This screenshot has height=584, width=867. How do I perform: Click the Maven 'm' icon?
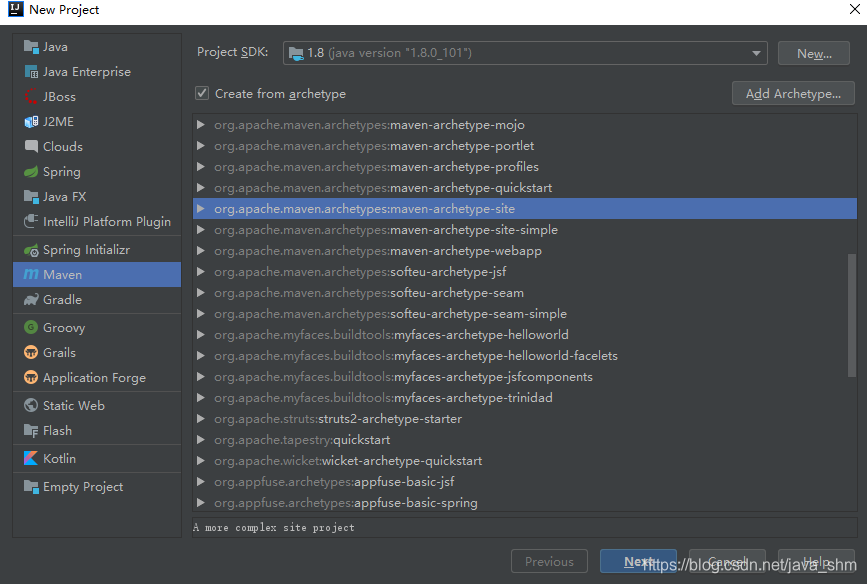click(x=31, y=274)
